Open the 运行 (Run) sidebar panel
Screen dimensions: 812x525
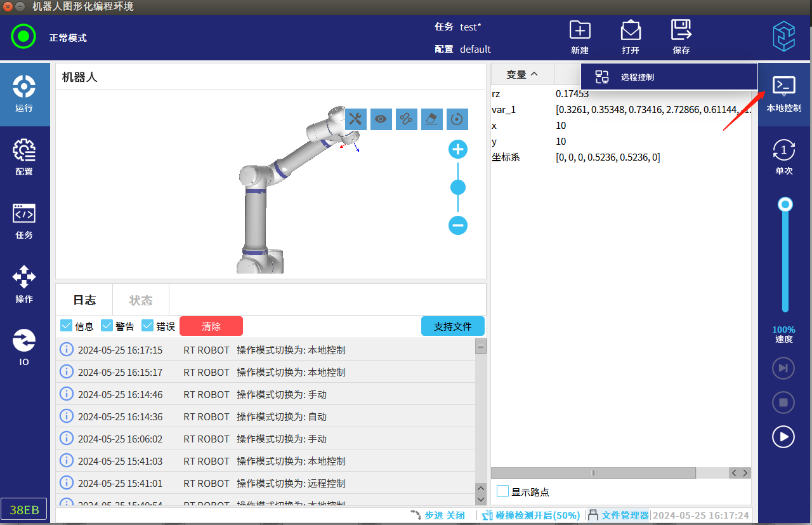pos(24,93)
